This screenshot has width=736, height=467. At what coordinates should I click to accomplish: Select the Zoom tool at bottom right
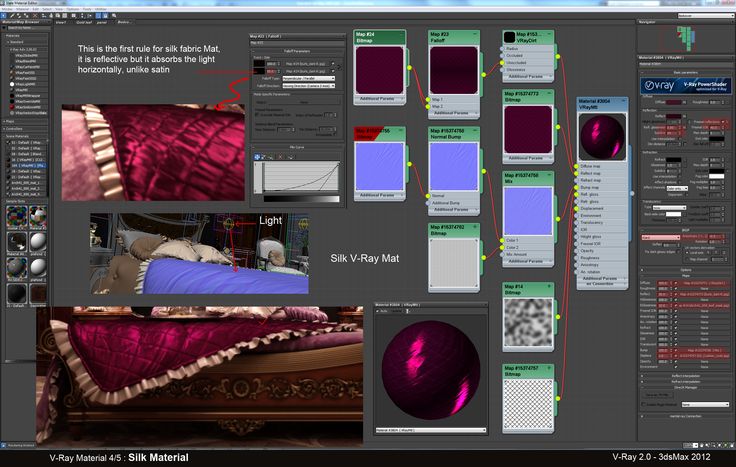708,445
